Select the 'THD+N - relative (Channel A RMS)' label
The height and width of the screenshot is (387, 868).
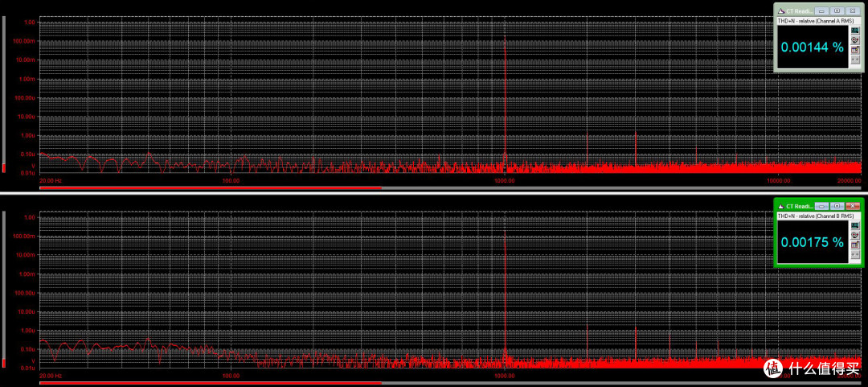click(x=816, y=21)
